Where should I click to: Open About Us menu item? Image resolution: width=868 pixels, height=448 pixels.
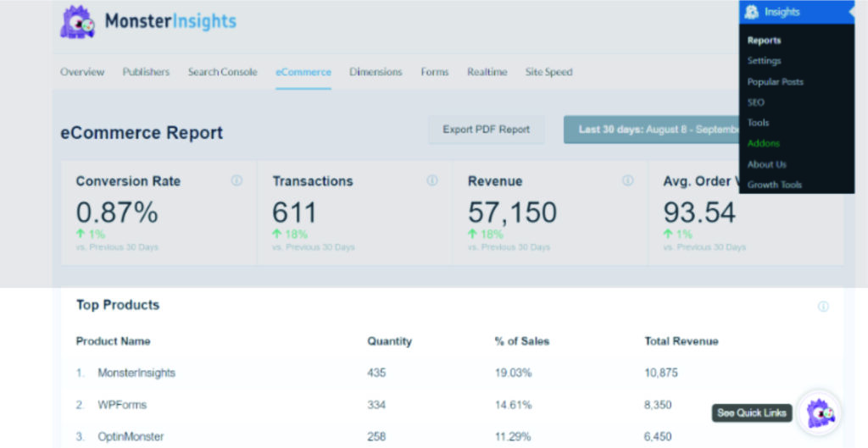point(766,164)
